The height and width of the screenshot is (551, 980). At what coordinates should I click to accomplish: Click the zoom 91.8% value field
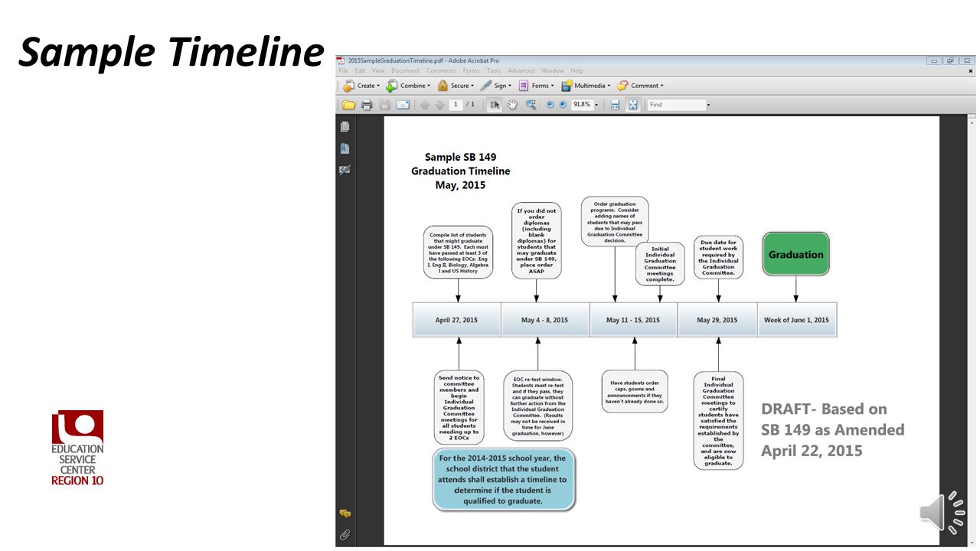pyautogui.click(x=581, y=105)
